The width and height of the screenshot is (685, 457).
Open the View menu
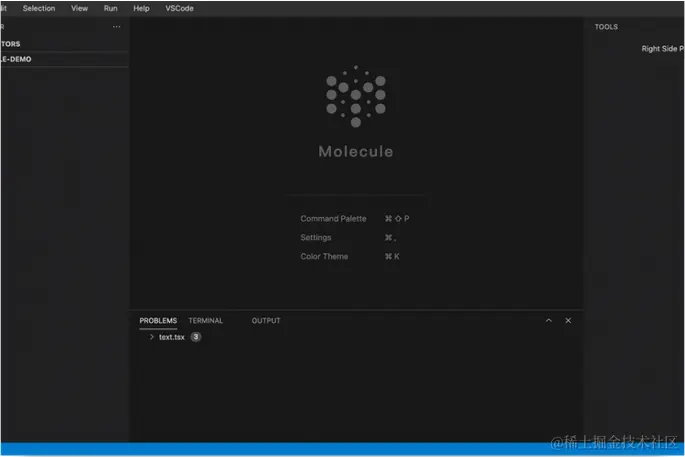click(80, 8)
